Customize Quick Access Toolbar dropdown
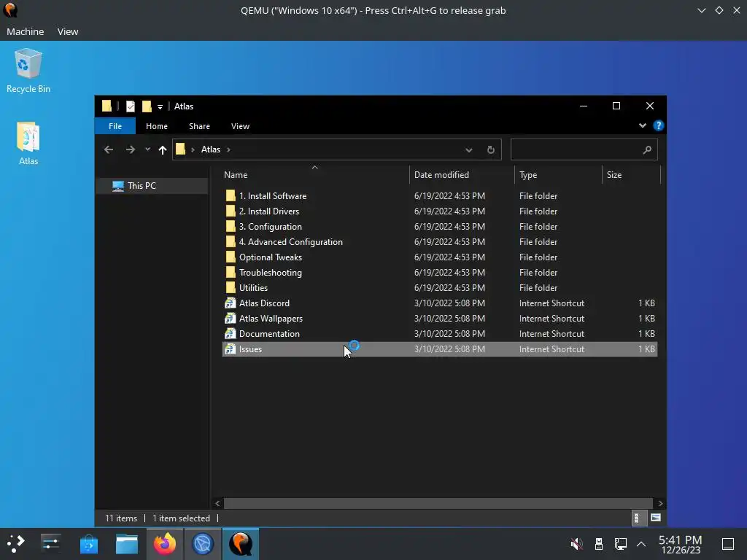This screenshot has height=560, width=747. coord(160,106)
